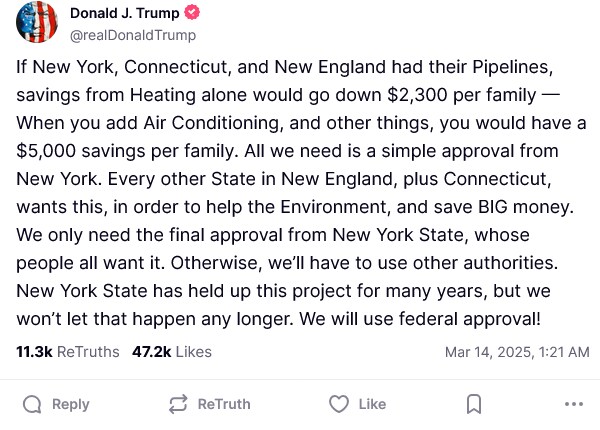Click the red verified badge

click(x=192, y=13)
